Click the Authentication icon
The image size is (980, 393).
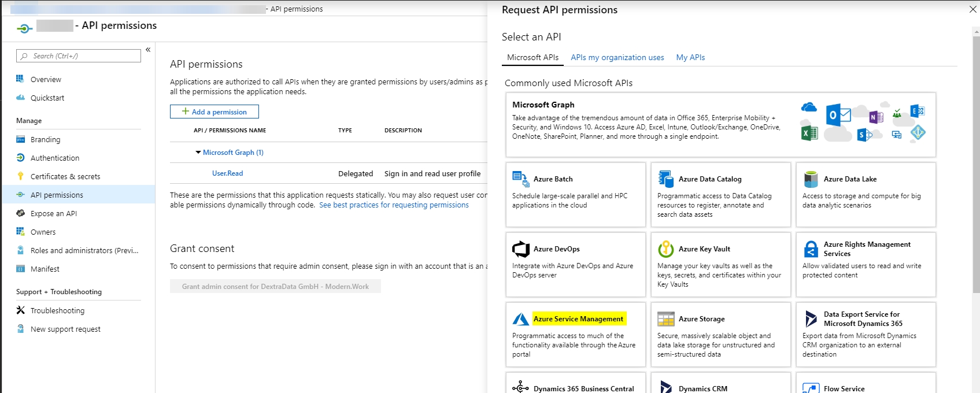20,158
